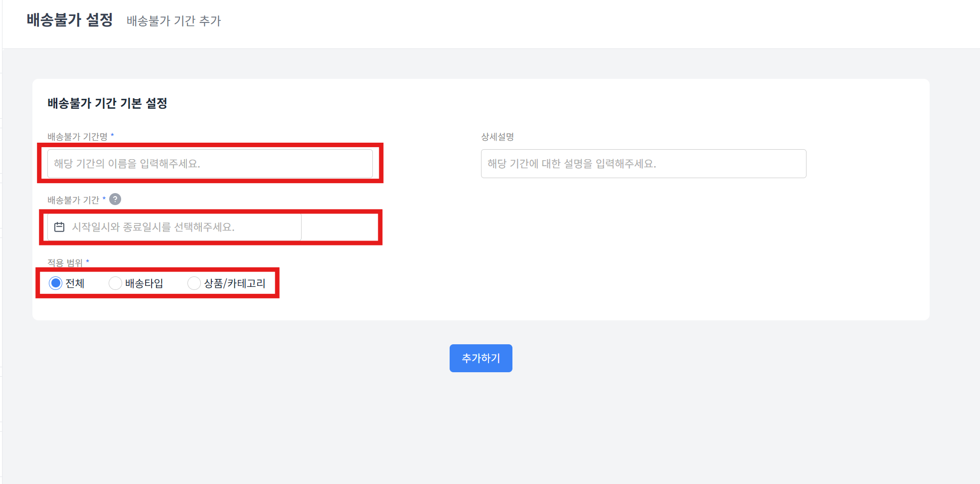Choose the 상품/카테고리 radio option
This screenshot has height=484, width=980.
[194, 283]
